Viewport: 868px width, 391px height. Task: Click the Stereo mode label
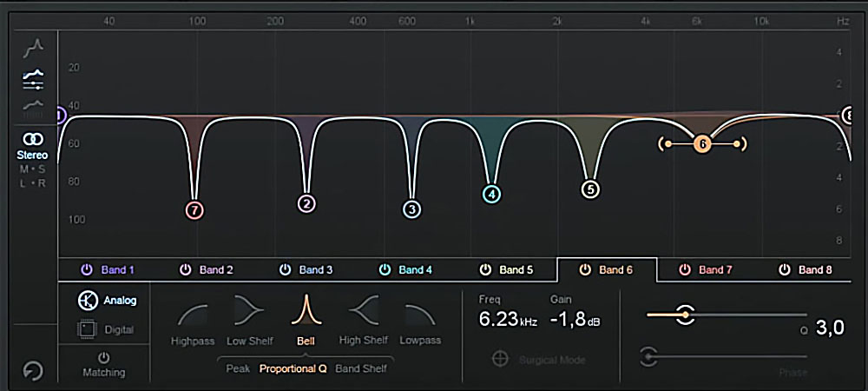click(x=32, y=155)
